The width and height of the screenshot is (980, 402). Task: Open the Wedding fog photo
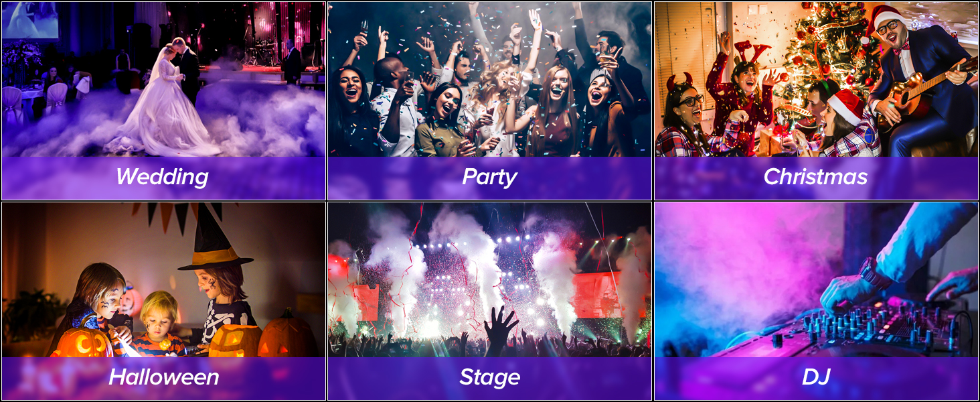(x=163, y=79)
